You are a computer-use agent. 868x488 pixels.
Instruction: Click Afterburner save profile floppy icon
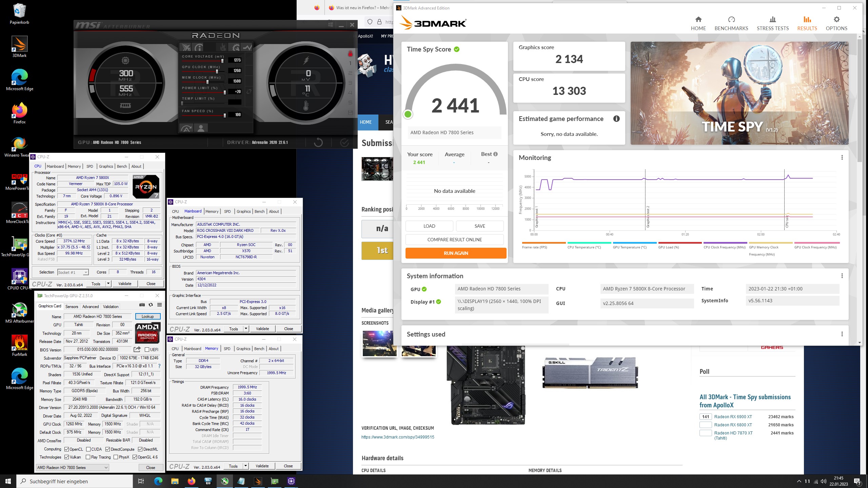point(351,113)
